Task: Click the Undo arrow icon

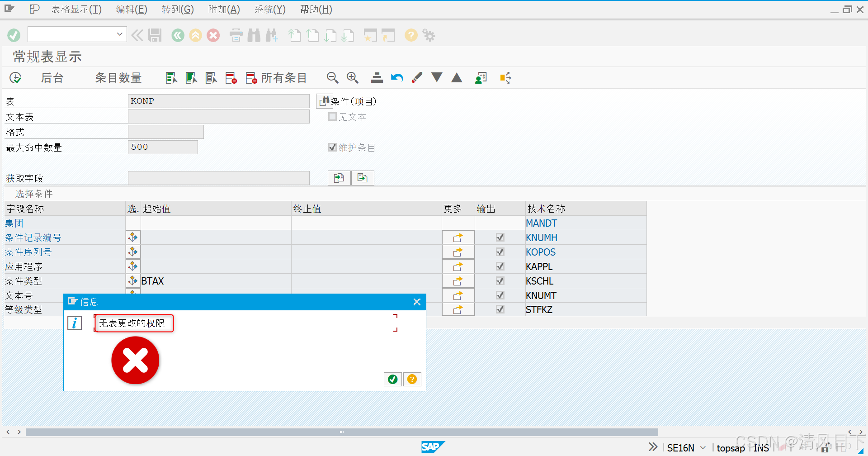Action: [x=396, y=77]
